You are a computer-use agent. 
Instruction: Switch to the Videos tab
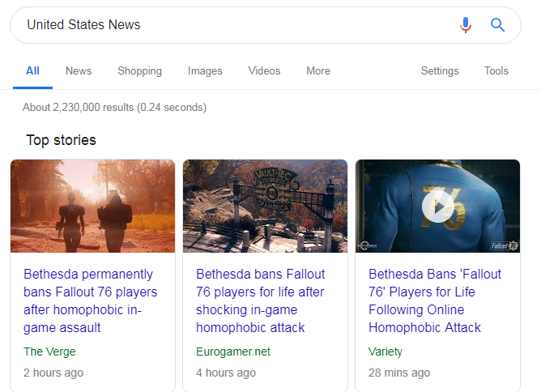(x=264, y=70)
